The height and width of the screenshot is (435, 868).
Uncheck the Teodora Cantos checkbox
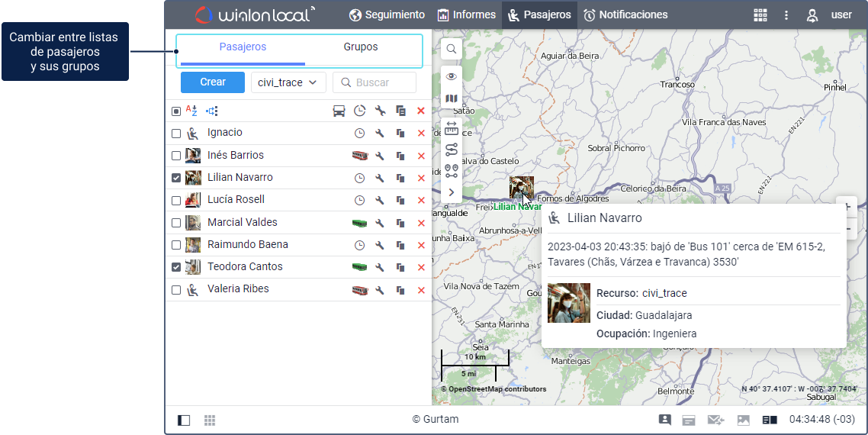(x=176, y=267)
